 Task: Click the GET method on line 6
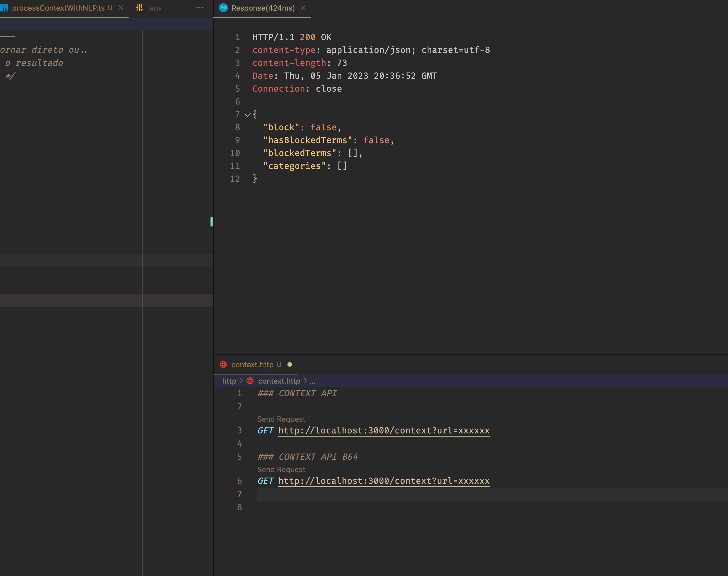[265, 481]
